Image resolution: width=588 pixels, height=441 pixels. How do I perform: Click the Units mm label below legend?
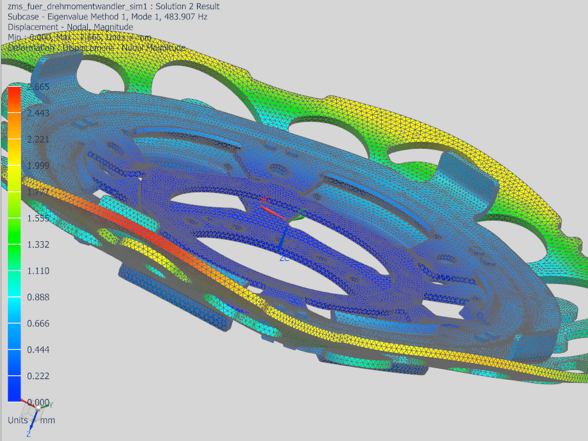pyautogui.click(x=31, y=420)
